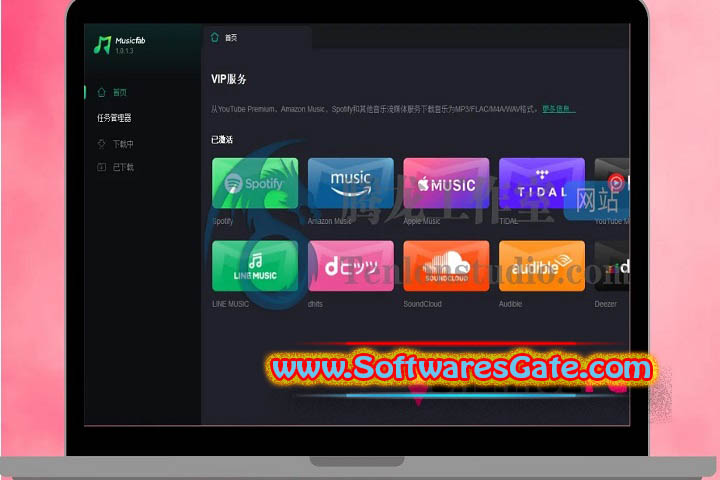Viewport: 720px width, 480px height.
Task: Open the Apple Music service card
Action: 446,183
